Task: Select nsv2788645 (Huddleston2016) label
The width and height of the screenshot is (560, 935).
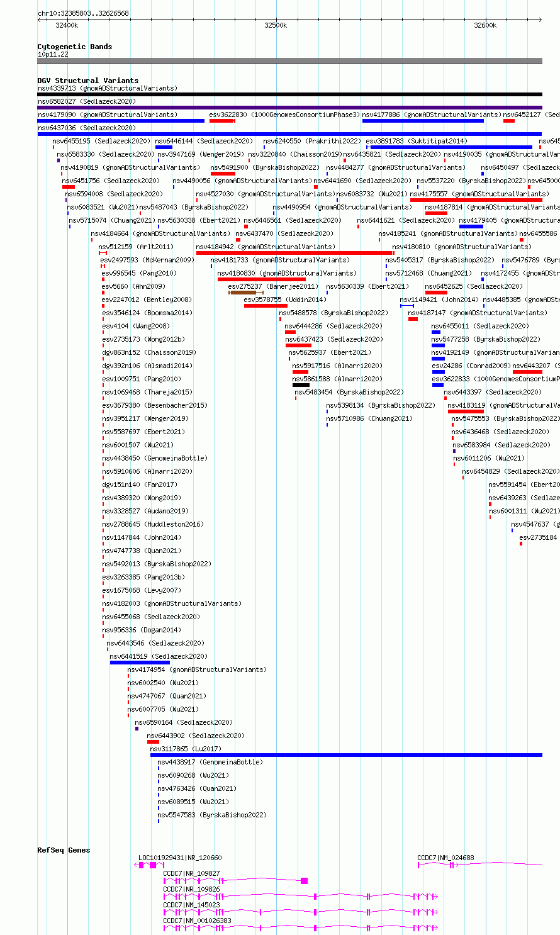Action: pyautogui.click(x=153, y=524)
